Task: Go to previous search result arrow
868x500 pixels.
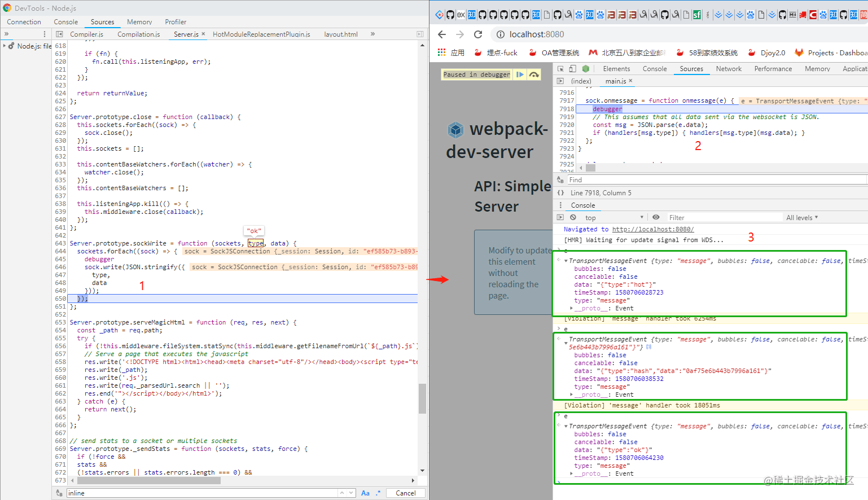Action: 342,493
